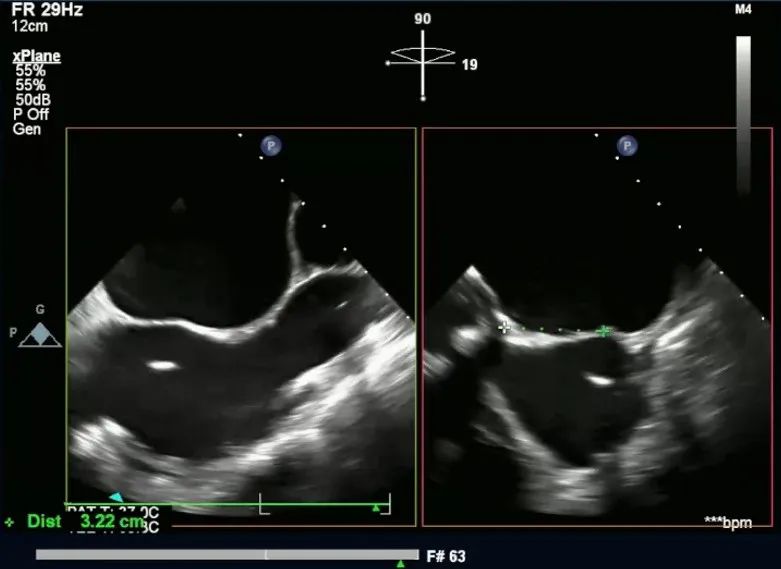Click the probe orientation icon on left edge

pos(40,334)
